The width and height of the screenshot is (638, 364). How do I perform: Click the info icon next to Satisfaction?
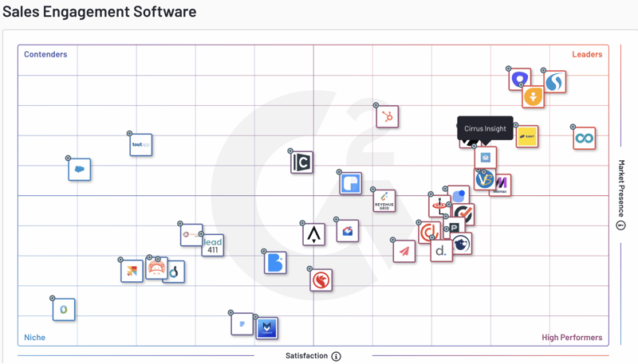click(336, 356)
